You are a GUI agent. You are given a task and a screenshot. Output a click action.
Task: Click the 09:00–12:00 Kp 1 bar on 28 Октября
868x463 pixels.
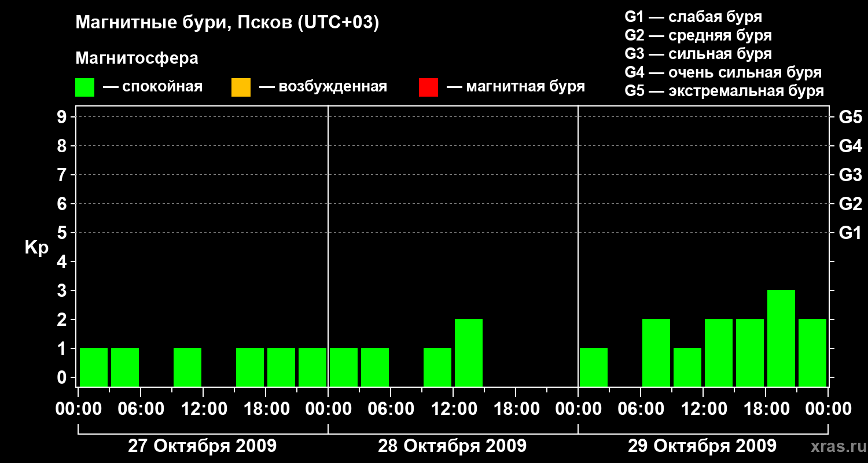click(x=437, y=367)
